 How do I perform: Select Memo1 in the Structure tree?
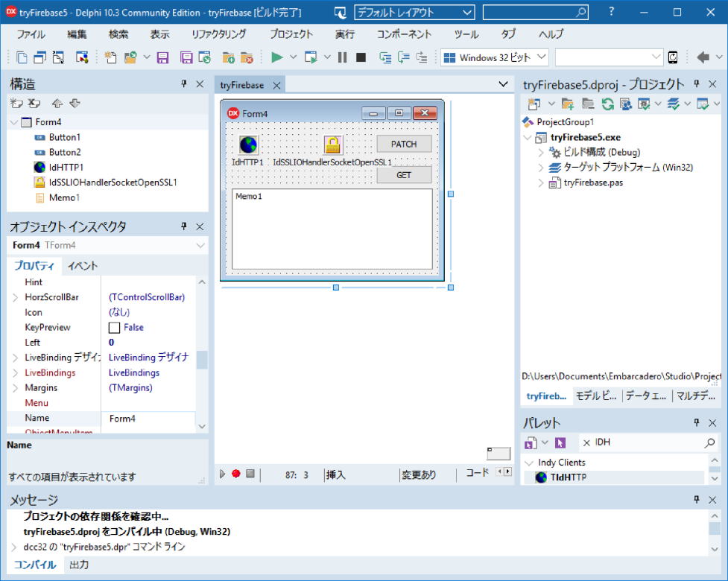pos(65,197)
